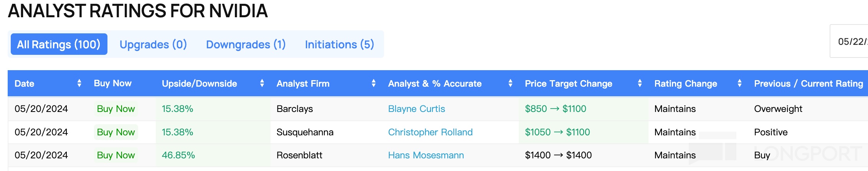The width and height of the screenshot is (868, 171).
Task: Open Christopher Rolland analyst link
Action: [x=430, y=132]
